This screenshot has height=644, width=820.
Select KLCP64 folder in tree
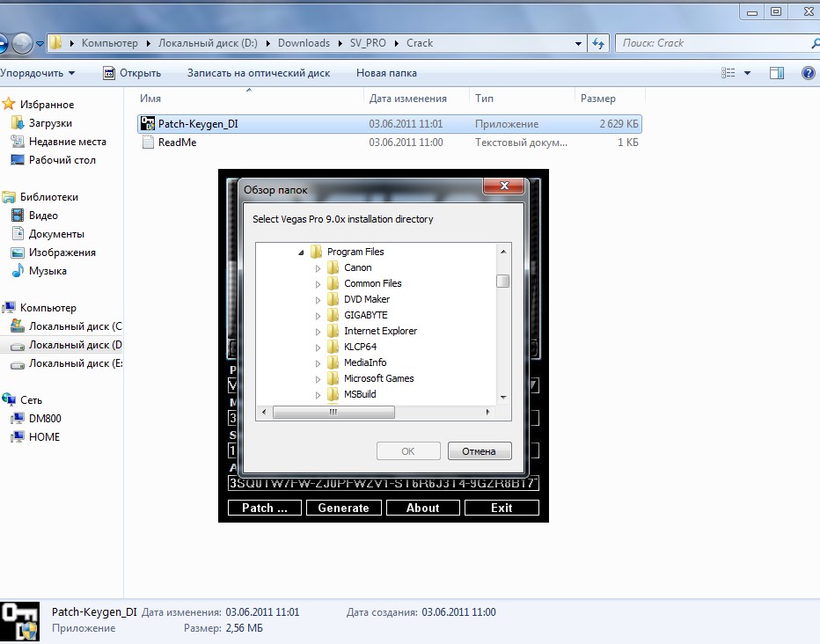(x=361, y=347)
